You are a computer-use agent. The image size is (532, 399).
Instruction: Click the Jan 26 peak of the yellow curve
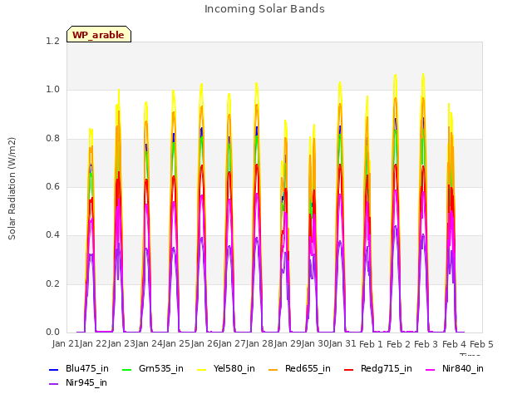click(x=201, y=84)
